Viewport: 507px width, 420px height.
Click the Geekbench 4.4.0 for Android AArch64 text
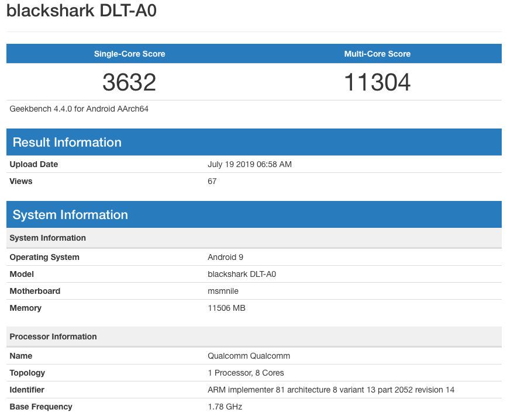coord(79,109)
